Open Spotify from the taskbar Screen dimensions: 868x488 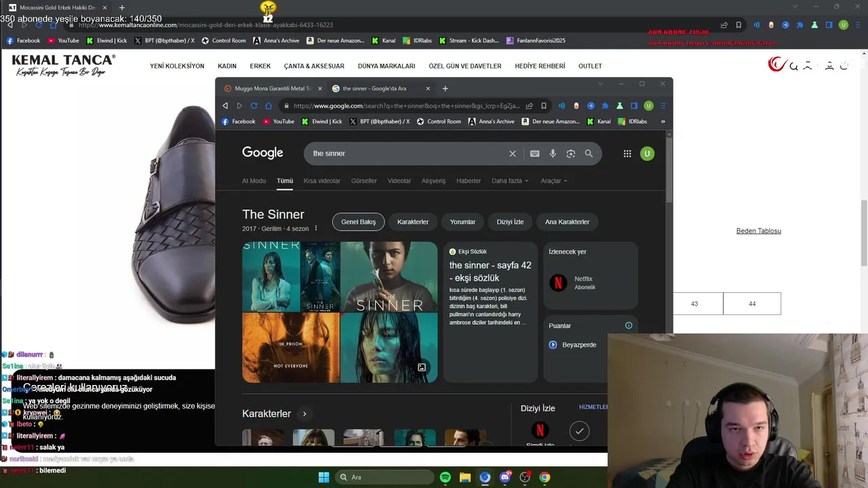coord(445,477)
